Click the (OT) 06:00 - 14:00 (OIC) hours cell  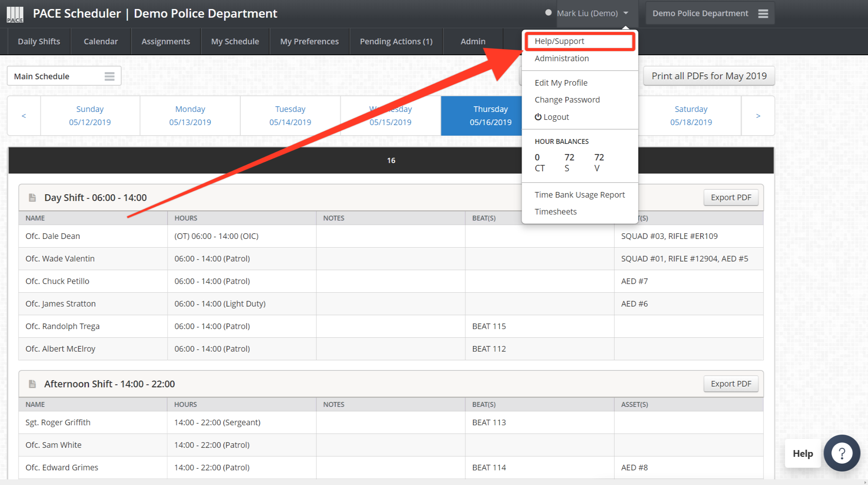(242, 236)
